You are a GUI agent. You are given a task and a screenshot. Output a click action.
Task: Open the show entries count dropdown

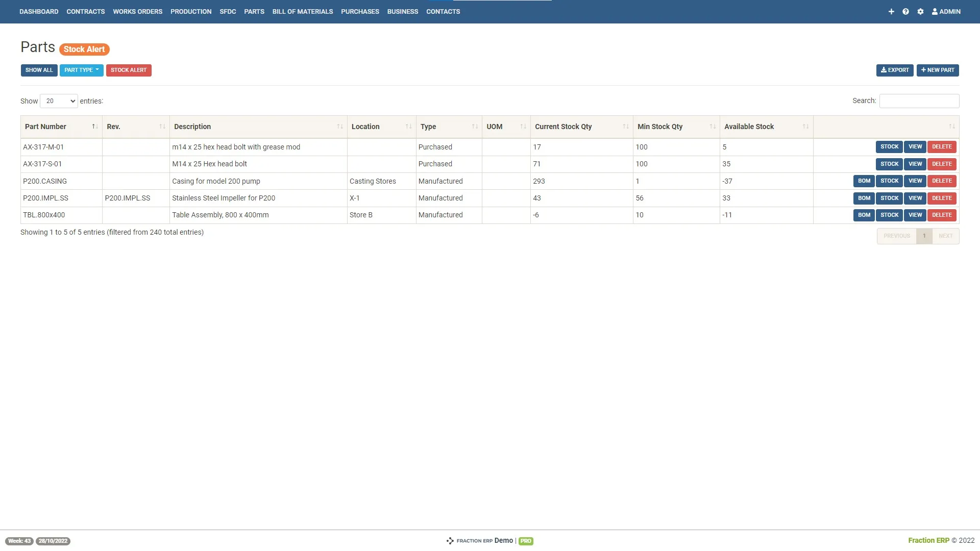(59, 101)
